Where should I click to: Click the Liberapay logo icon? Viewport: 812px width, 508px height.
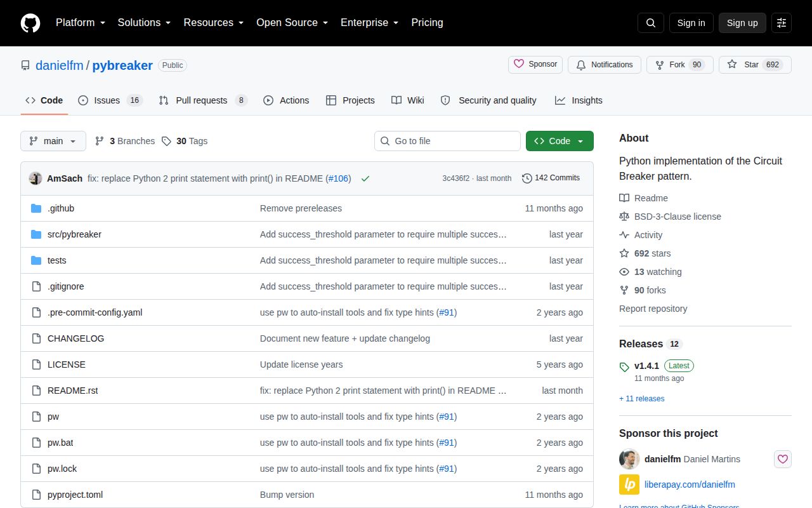(629, 485)
